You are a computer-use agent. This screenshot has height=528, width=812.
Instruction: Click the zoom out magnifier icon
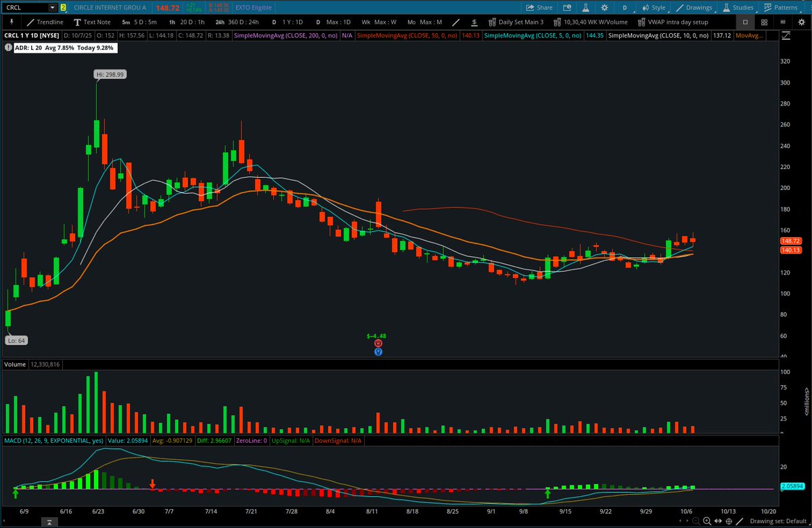696,521
